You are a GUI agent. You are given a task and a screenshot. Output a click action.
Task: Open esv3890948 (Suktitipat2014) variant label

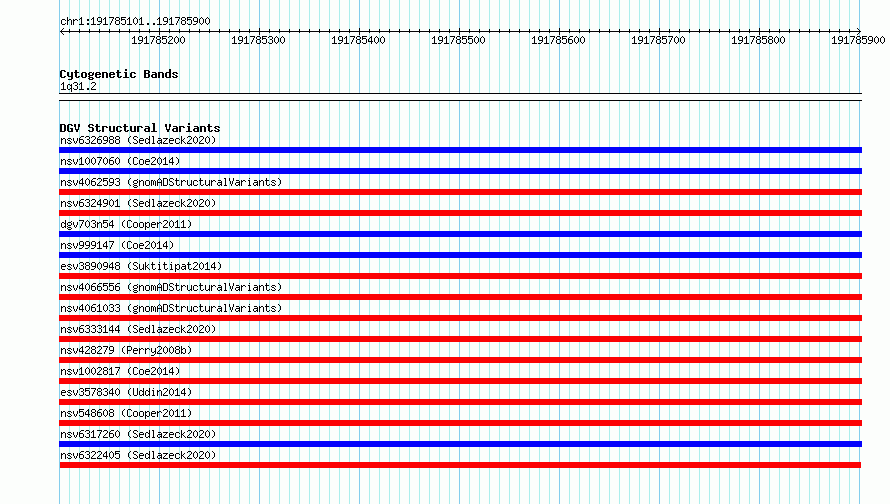click(141, 266)
